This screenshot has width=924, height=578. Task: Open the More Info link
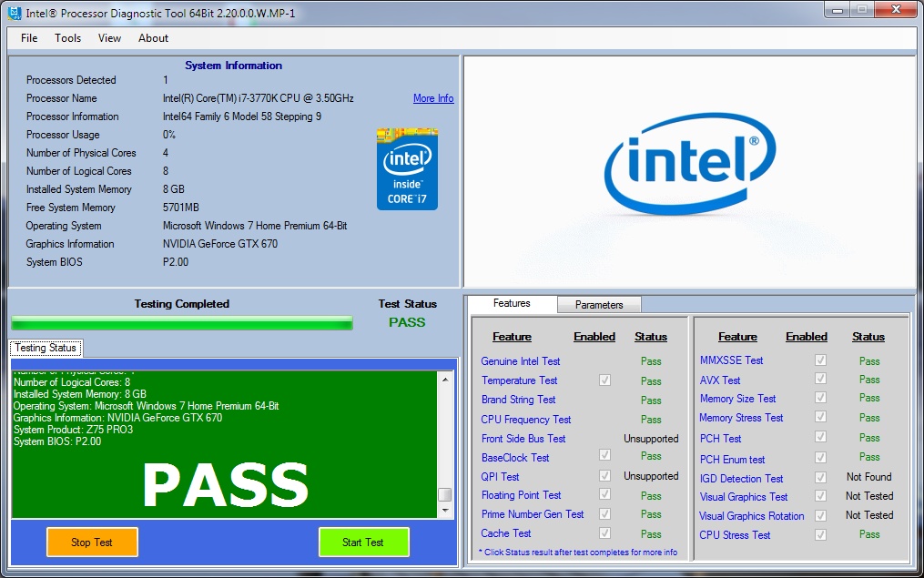click(x=433, y=97)
